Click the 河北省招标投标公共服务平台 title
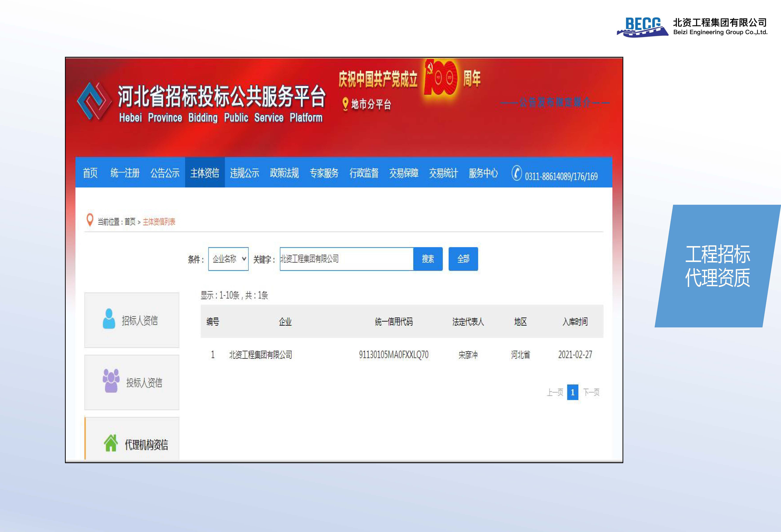This screenshot has height=532, width=781. click(x=222, y=97)
